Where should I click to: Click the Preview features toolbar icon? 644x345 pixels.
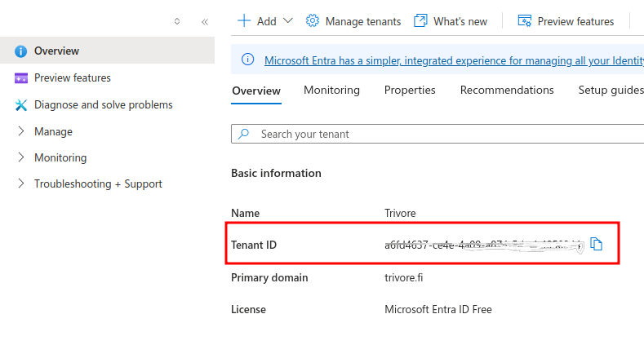(525, 21)
